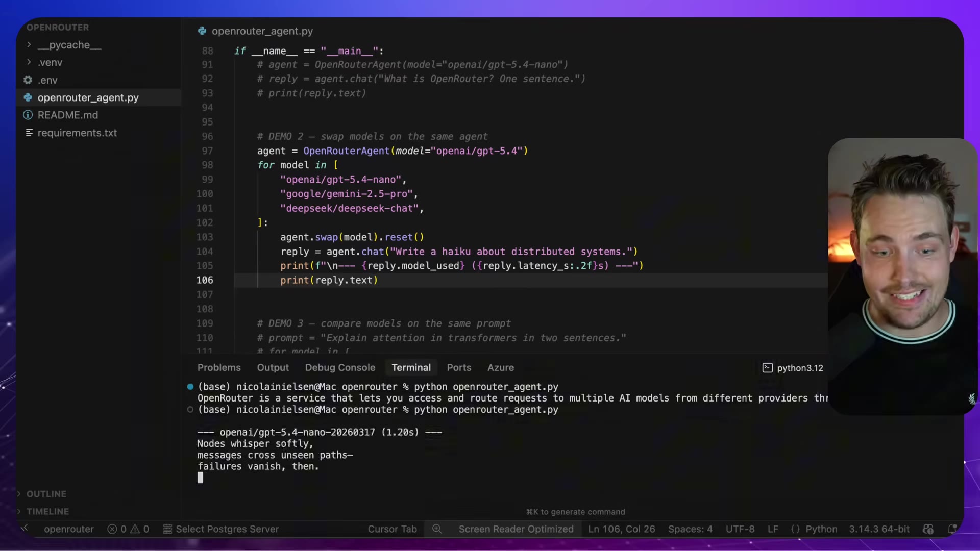Change indentation via Spaces: 4
This screenshot has height=551, width=980.
[x=690, y=529]
